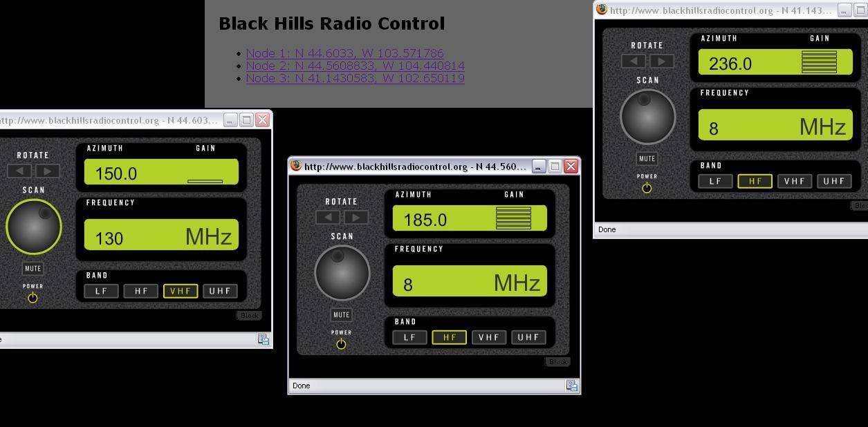Toggle power icon in azimuth 150.0 panel
Image resolution: width=868 pixels, height=427 pixels.
click(33, 298)
